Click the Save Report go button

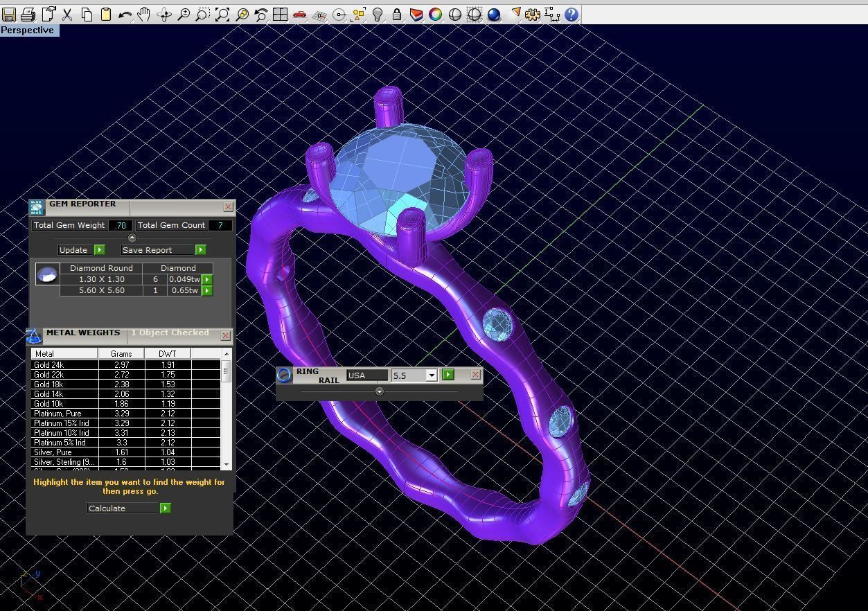coord(200,250)
